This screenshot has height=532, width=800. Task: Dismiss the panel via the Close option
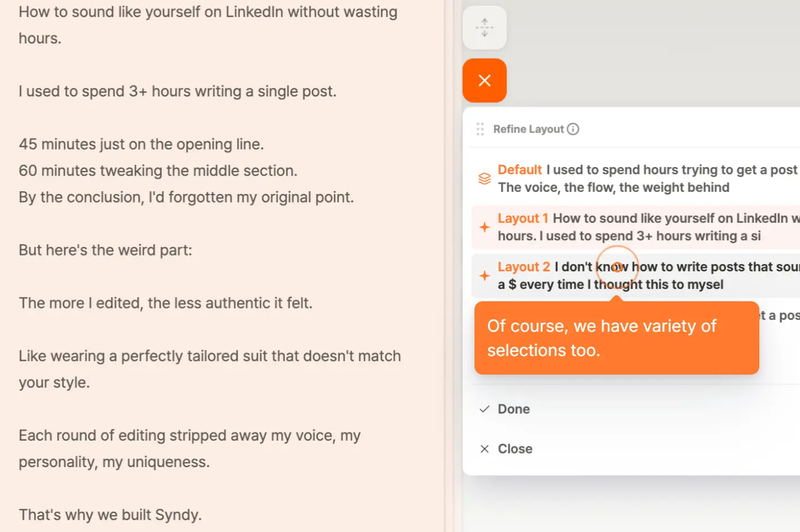tap(515, 449)
